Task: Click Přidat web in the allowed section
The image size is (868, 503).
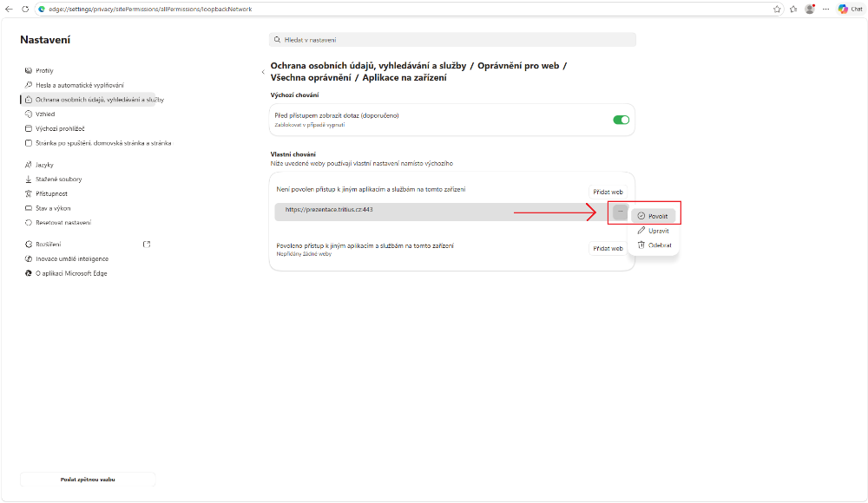Action: 608,249
